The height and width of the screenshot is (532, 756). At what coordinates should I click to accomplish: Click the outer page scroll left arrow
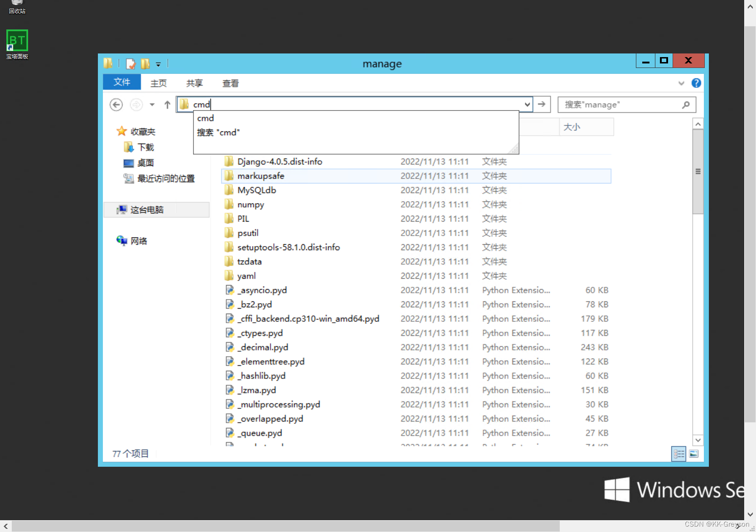[x=5, y=526]
